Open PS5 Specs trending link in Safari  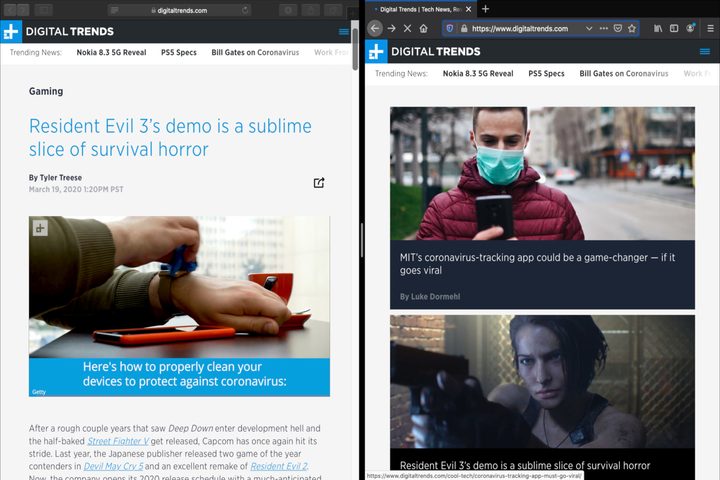click(x=179, y=52)
